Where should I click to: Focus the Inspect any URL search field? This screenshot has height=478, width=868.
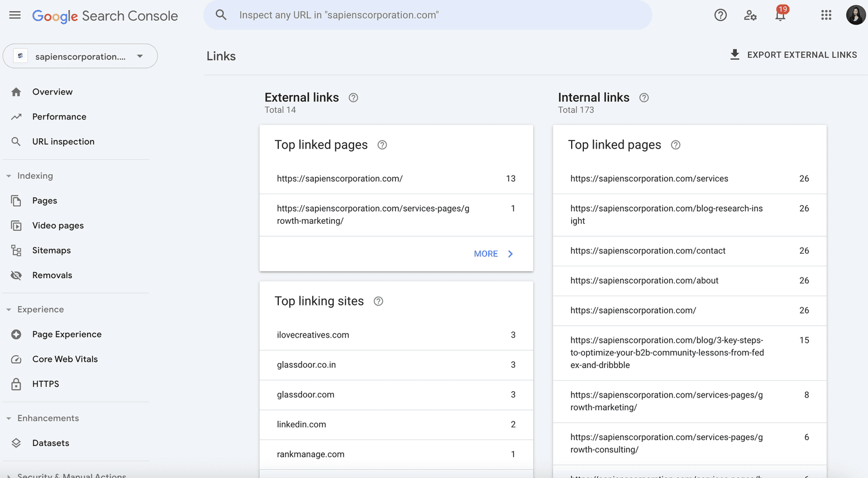point(428,15)
